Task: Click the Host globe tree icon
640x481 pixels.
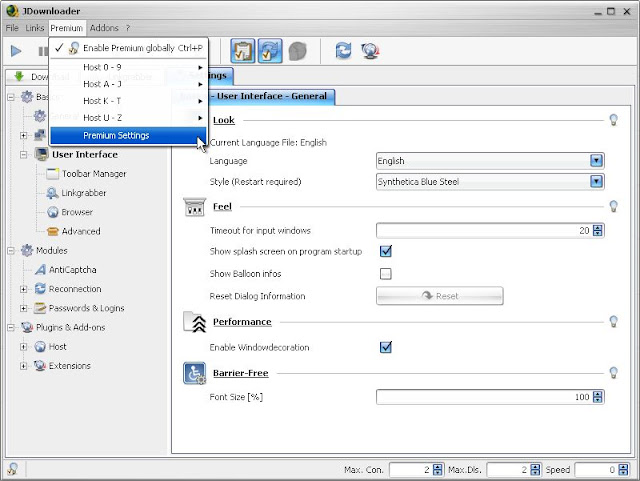Action: point(40,346)
